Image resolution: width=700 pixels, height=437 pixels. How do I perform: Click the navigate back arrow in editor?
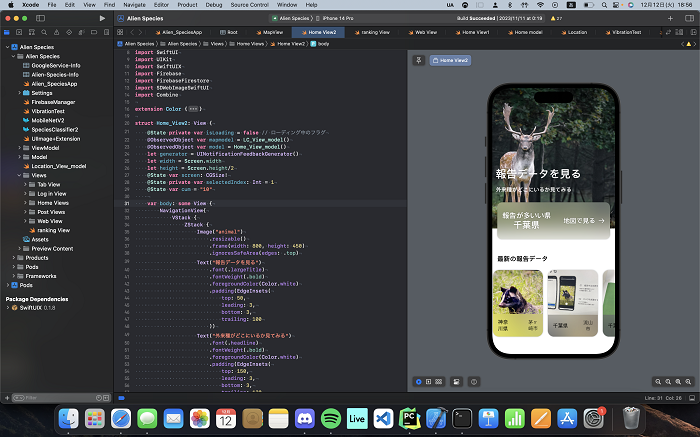coord(132,32)
